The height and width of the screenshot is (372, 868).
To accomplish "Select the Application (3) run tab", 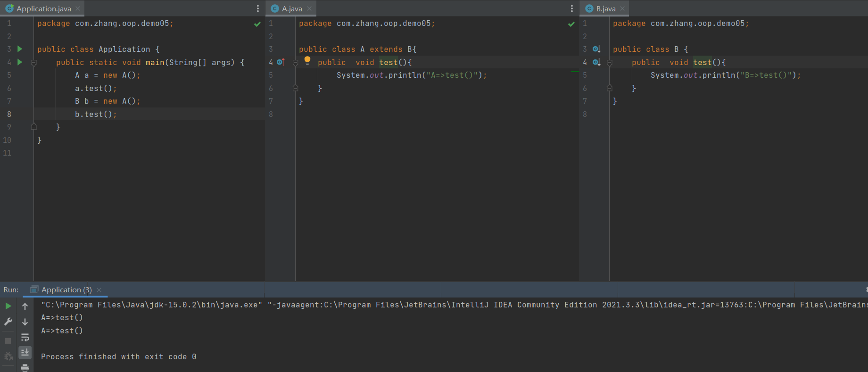I will [x=66, y=290].
